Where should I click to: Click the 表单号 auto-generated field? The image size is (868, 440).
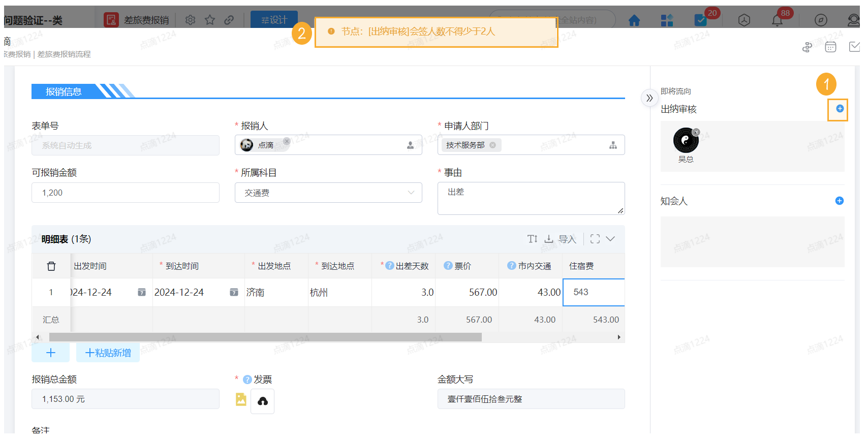coord(126,145)
